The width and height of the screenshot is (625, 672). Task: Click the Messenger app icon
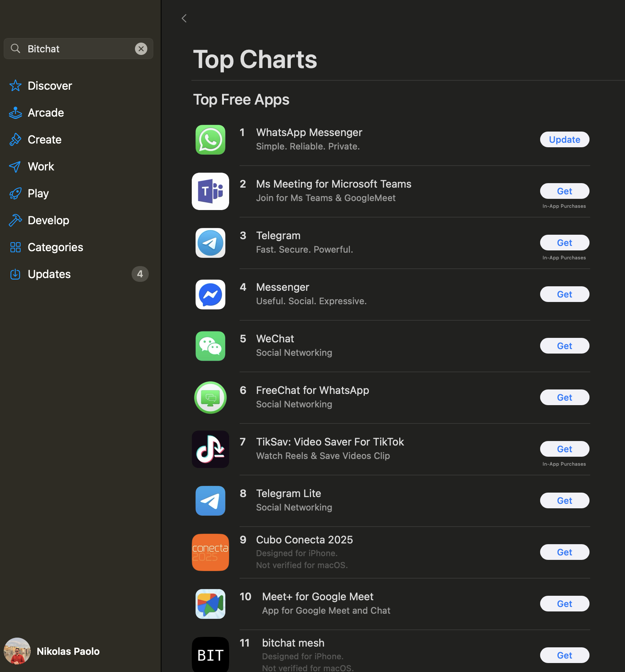point(210,295)
